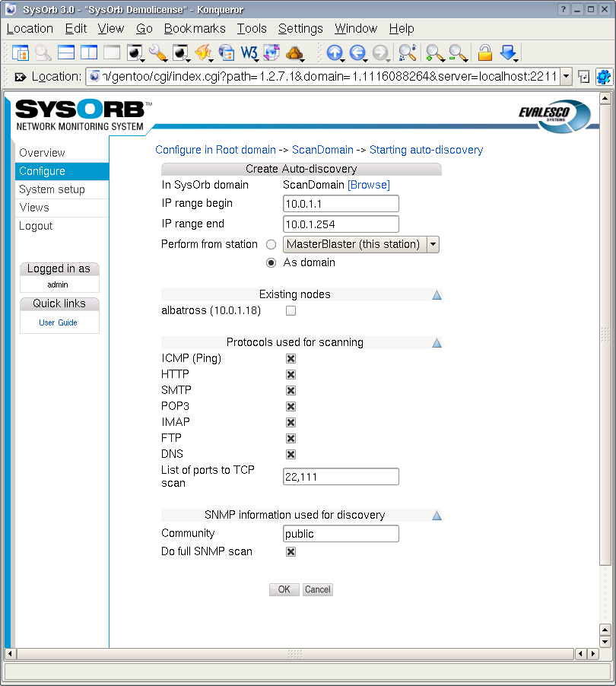The height and width of the screenshot is (686, 616).
Task: Check the albatross (10.0.1.18) checkbox
Action: tap(291, 310)
